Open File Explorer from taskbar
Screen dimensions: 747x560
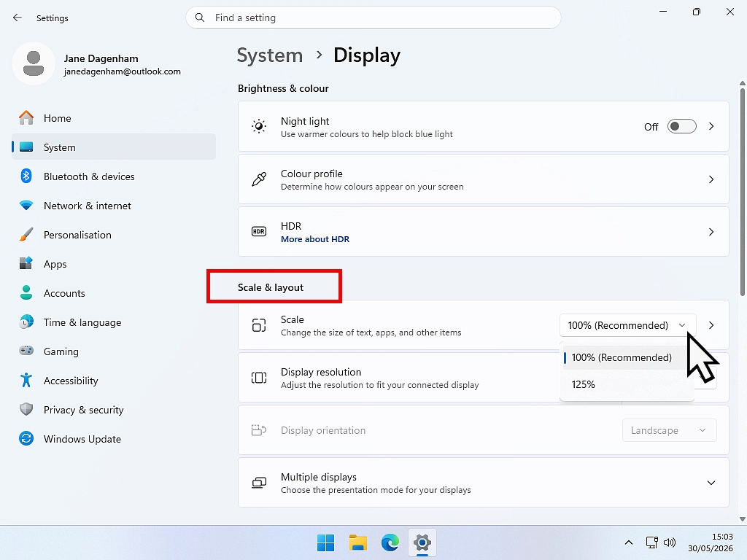point(357,542)
